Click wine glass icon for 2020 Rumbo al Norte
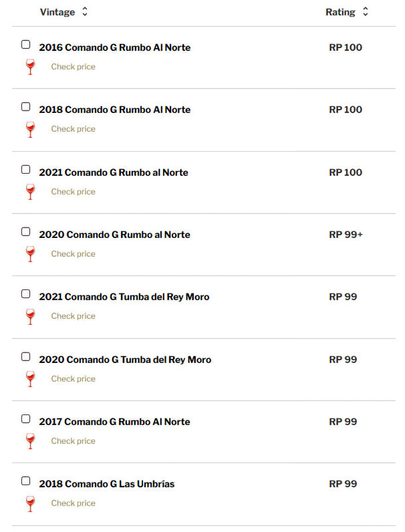 click(x=31, y=254)
